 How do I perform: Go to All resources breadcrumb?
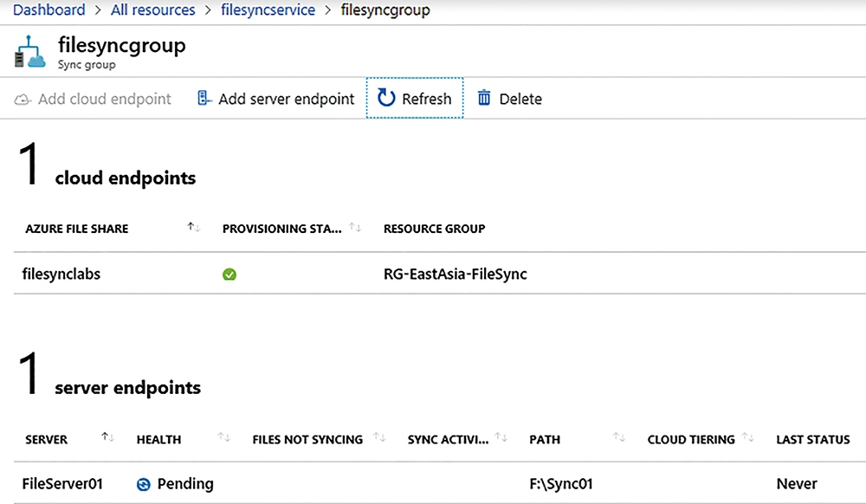click(153, 10)
